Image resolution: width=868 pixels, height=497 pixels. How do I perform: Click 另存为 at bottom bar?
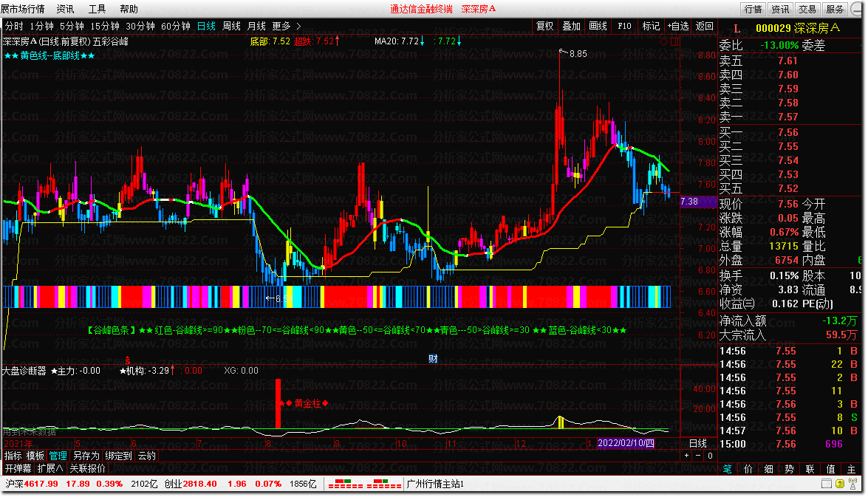(x=86, y=456)
